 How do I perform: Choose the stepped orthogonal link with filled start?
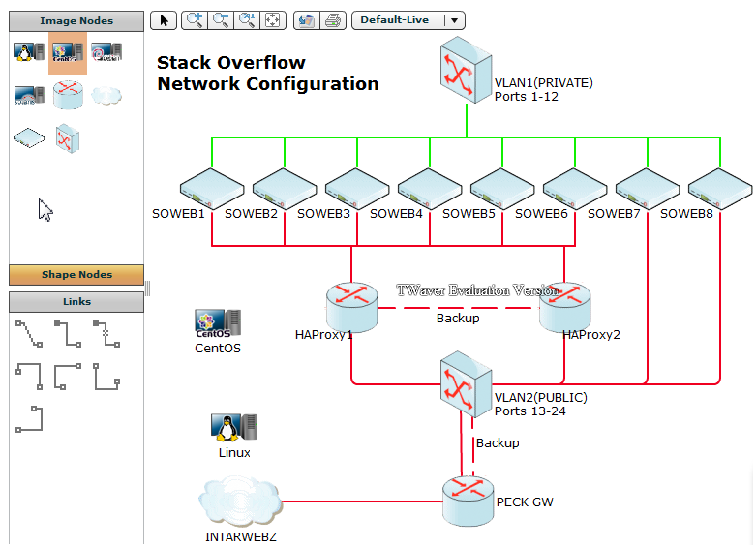coord(68,334)
